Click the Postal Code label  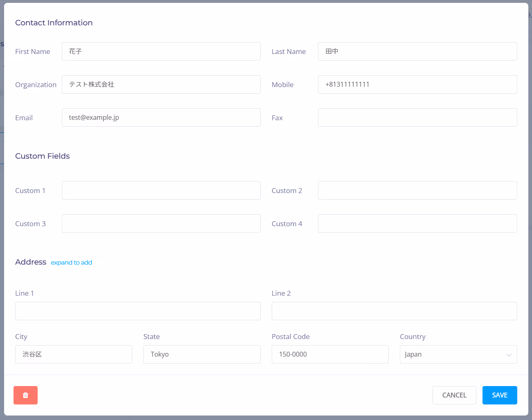click(x=291, y=337)
